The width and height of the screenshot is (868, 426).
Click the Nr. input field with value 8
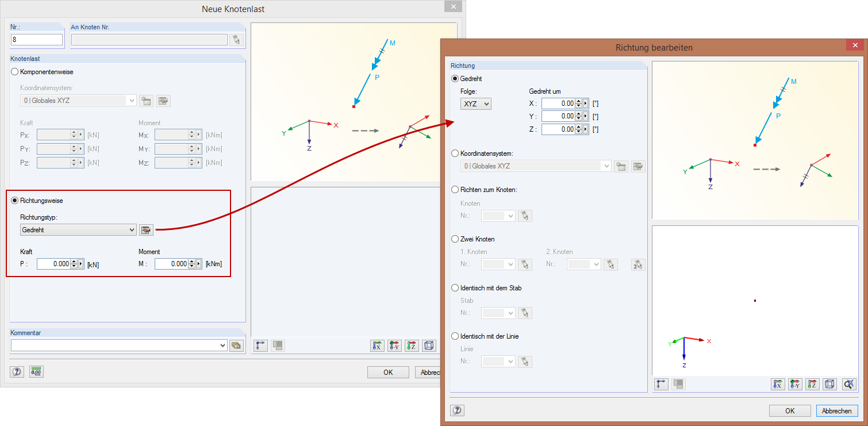click(x=37, y=40)
